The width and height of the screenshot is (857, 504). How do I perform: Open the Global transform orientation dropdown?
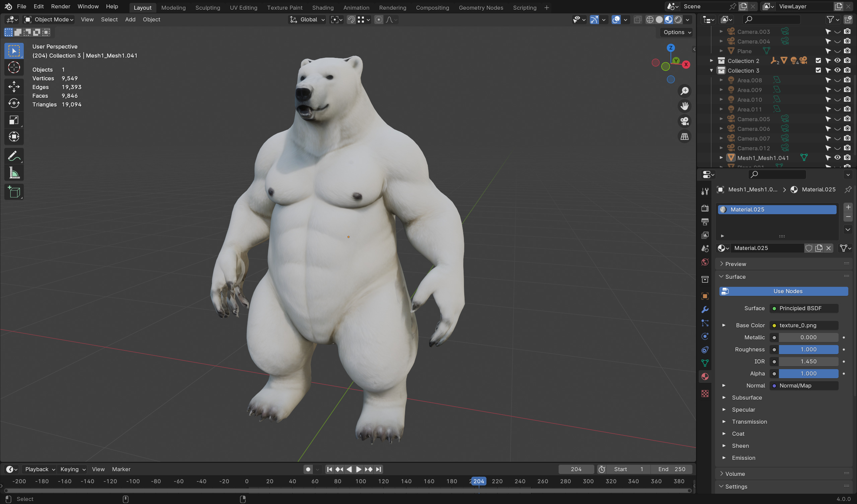coord(307,20)
